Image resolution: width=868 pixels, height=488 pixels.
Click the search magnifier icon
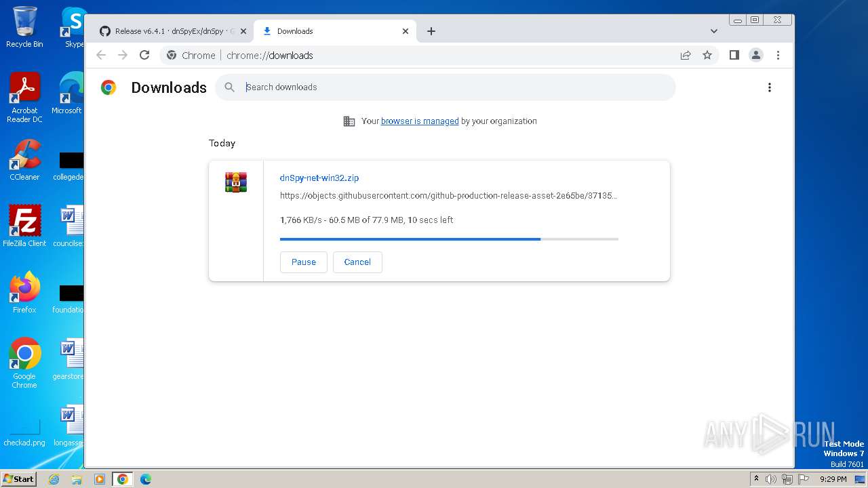[x=230, y=87]
